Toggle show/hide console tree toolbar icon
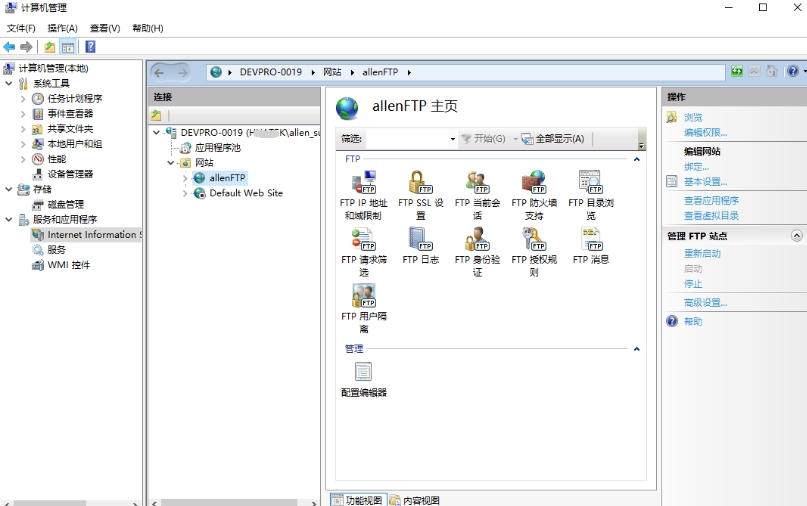 [68, 47]
